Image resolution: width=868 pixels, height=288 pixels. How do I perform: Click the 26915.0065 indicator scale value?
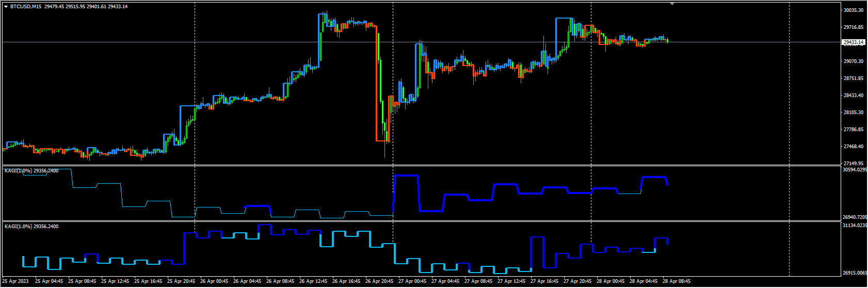(855, 273)
